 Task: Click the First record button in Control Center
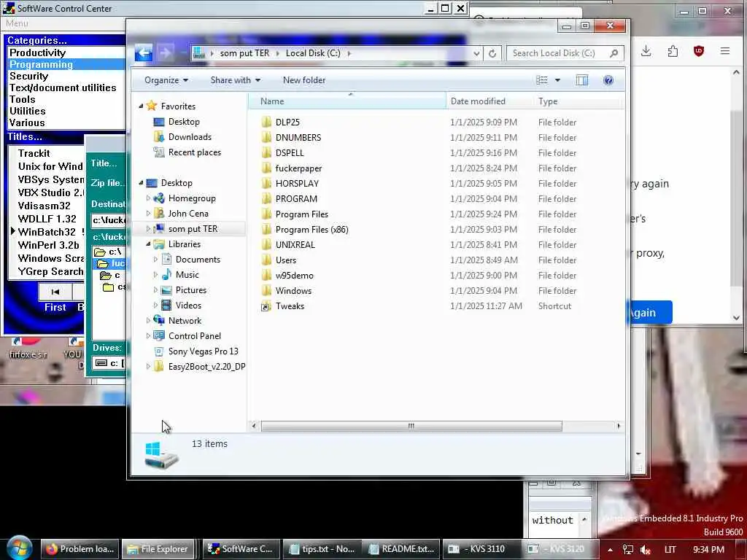tap(55, 292)
